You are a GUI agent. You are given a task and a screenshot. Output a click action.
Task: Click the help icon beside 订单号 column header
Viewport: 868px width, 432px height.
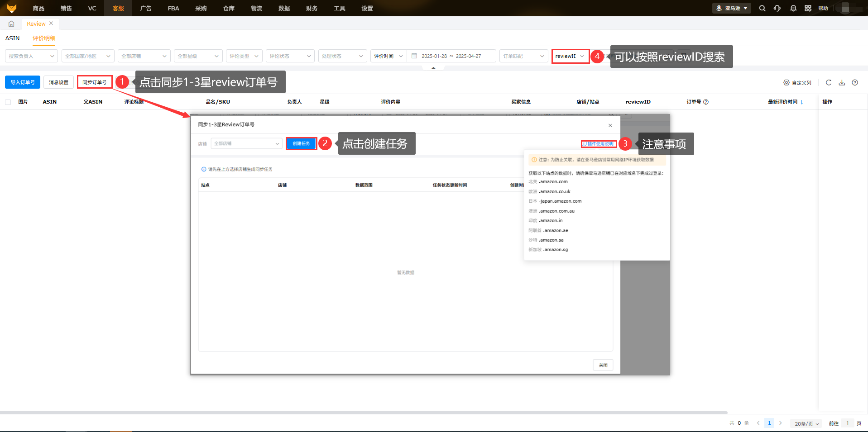(706, 102)
